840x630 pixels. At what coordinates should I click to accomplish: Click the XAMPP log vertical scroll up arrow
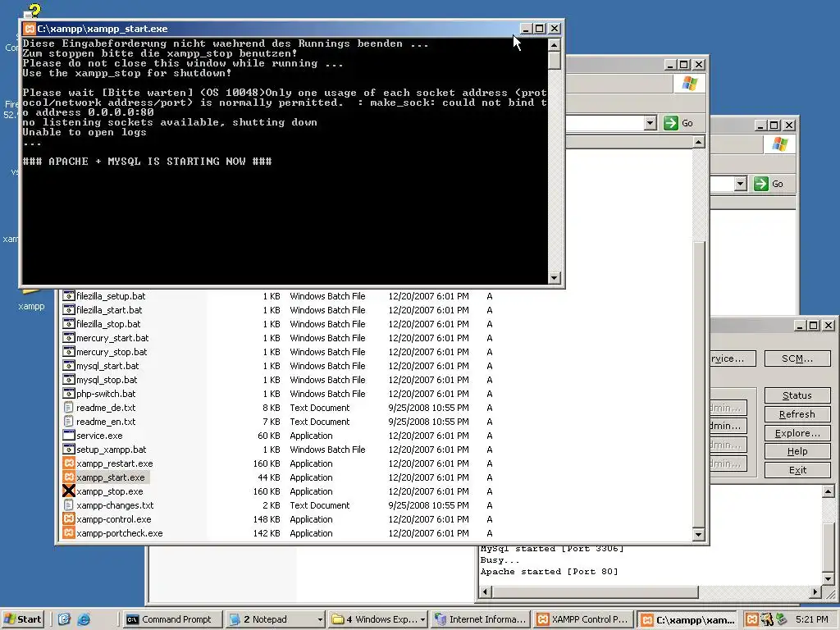click(x=829, y=491)
